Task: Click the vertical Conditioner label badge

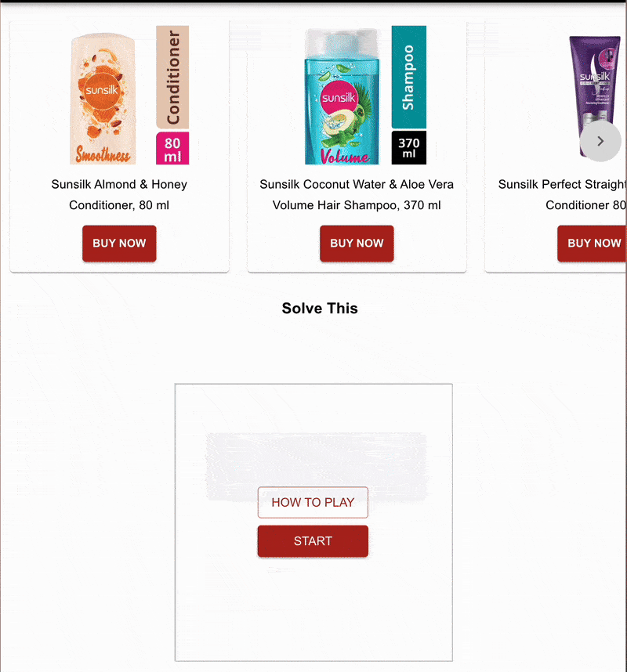Action: point(172,77)
